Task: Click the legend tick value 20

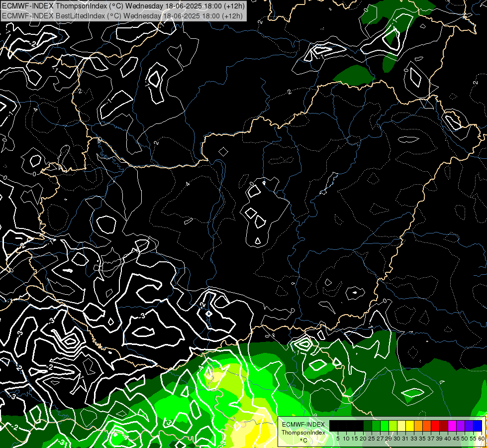Action: pyautogui.click(x=363, y=439)
